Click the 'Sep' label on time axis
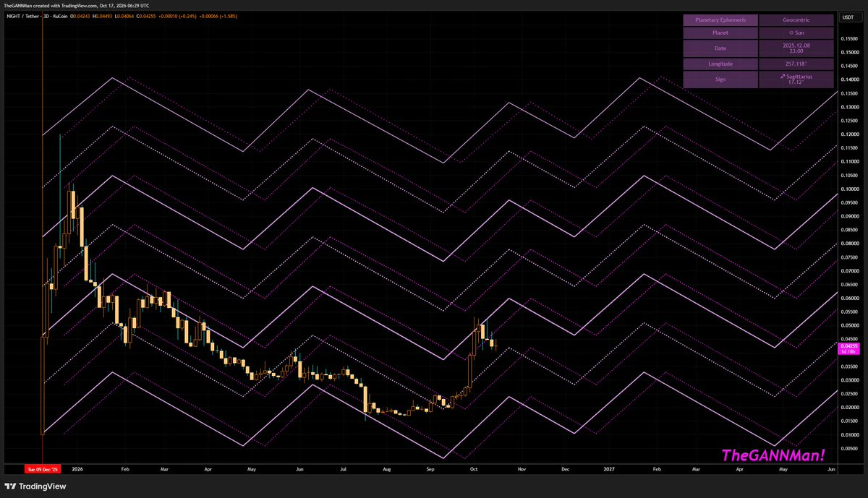The image size is (868, 498). [430, 469]
